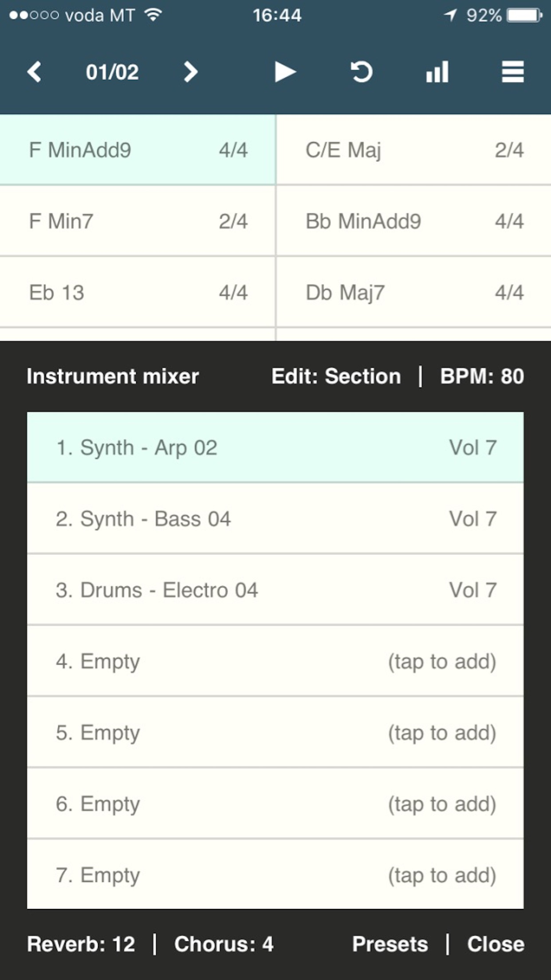
Task: Add an instrument to slot 4 Empty
Action: pos(275,661)
